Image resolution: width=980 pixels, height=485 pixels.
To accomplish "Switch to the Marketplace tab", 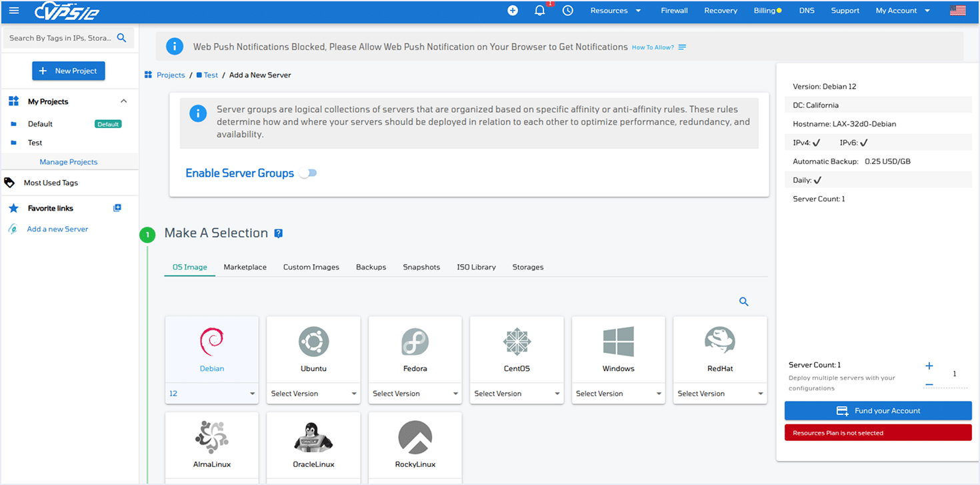I will point(245,267).
